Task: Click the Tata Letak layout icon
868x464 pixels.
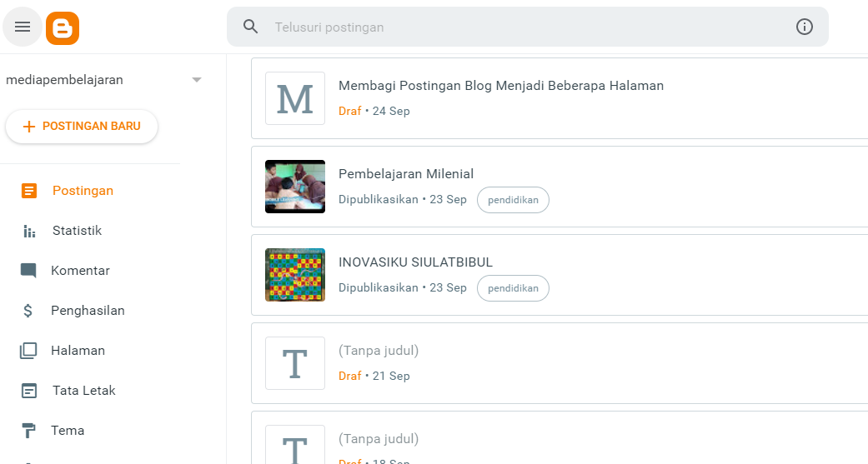Action: pos(29,391)
